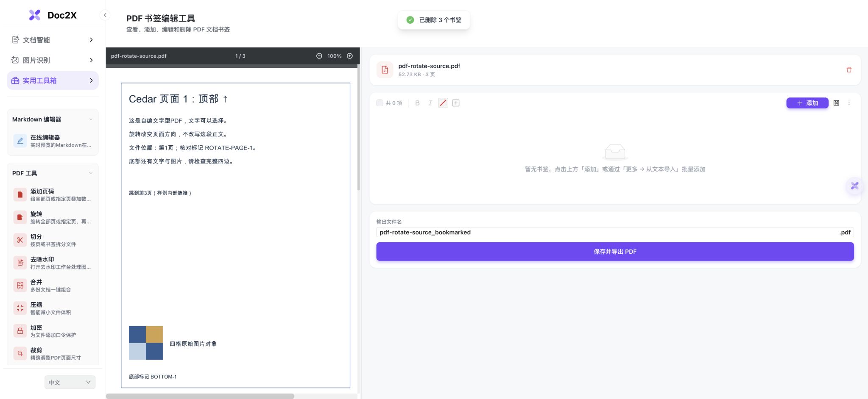Screen dimensions: 868x399
Task: Open the more options three-dot menu
Action: (849, 103)
